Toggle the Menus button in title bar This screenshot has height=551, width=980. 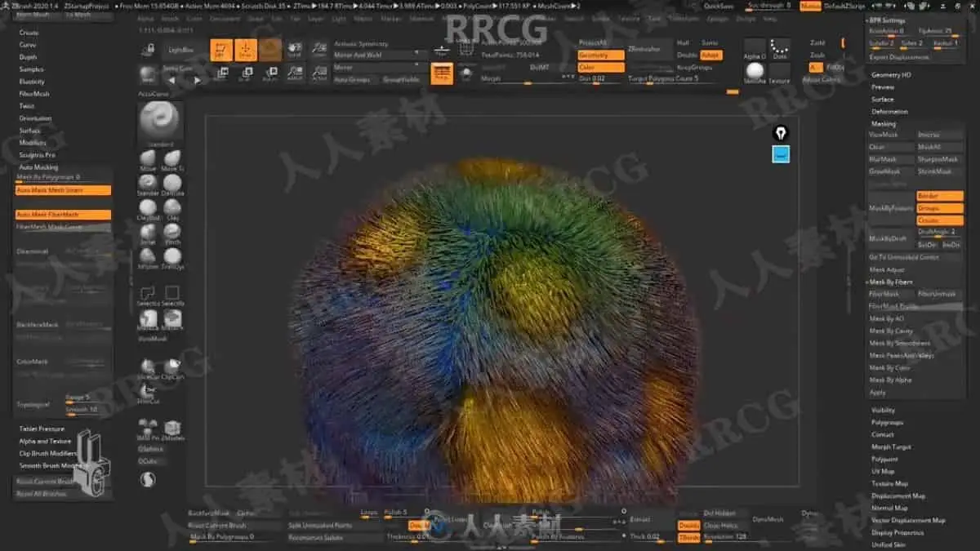pos(810,6)
